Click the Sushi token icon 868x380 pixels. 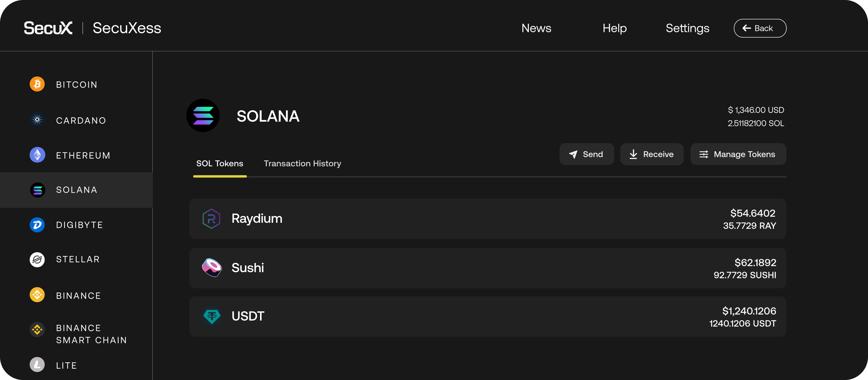(212, 268)
